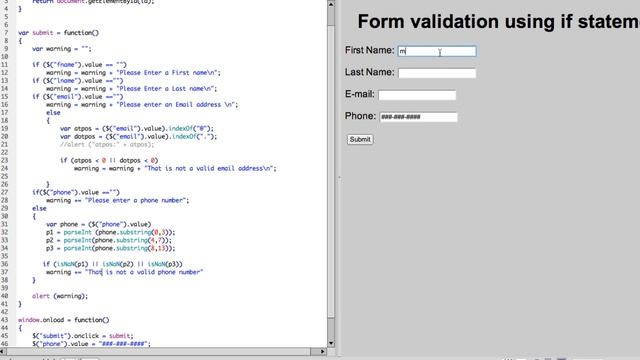Click line number 27 in gutter
The height and width of the screenshot is (360, 640).
coord(4,192)
